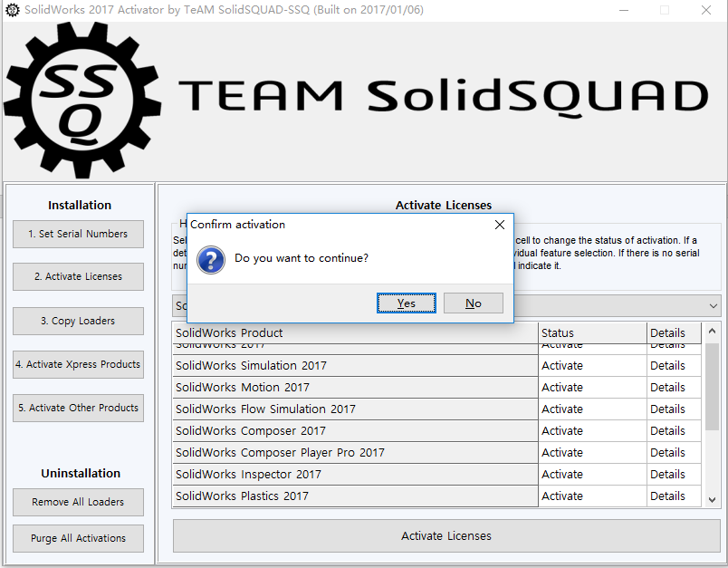Select the SolidWorks Inspector 2017 row
Screen dimensions: 728x568
[x=355, y=475]
